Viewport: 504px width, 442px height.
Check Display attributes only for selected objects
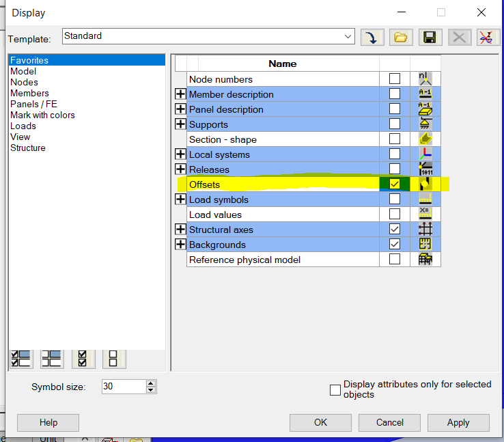click(335, 390)
